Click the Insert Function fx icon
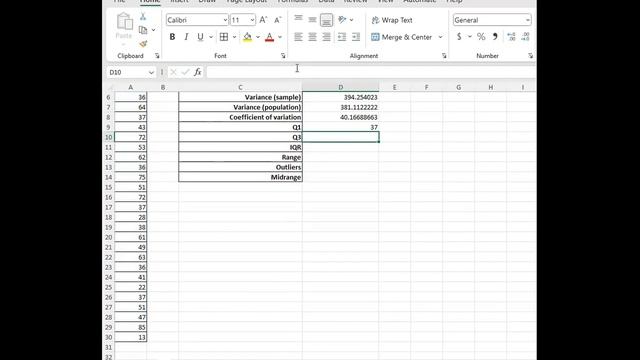Image resolution: width=640 pixels, height=360 pixels. 198,72
